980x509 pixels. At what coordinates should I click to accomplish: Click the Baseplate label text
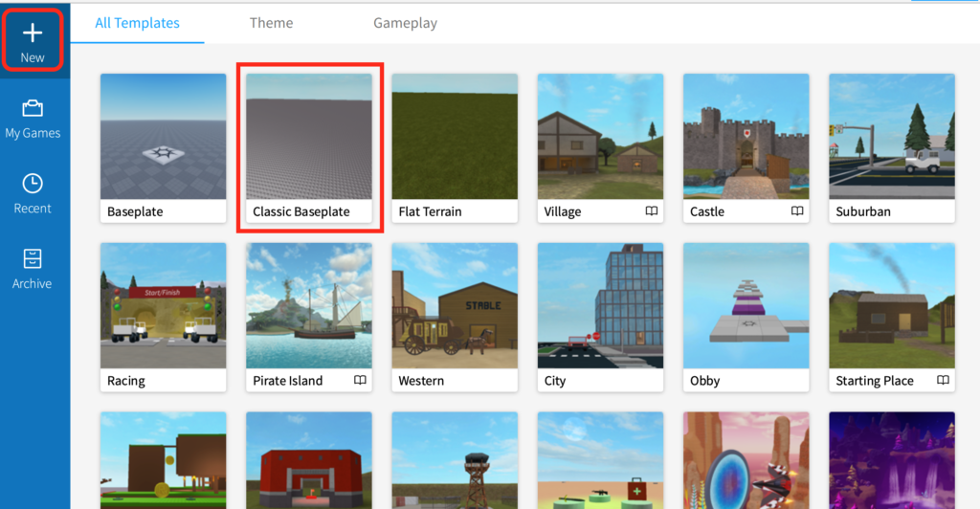(x=135, y=211)
